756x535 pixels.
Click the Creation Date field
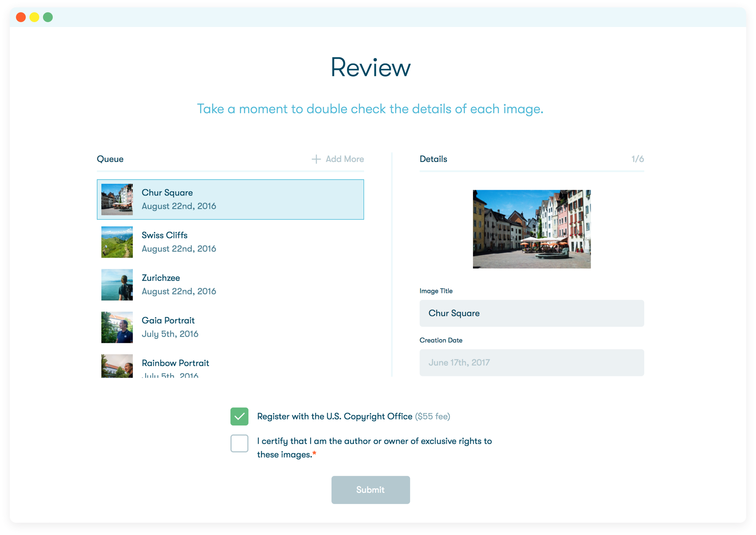pyautogui.click(x=531, y=362)
